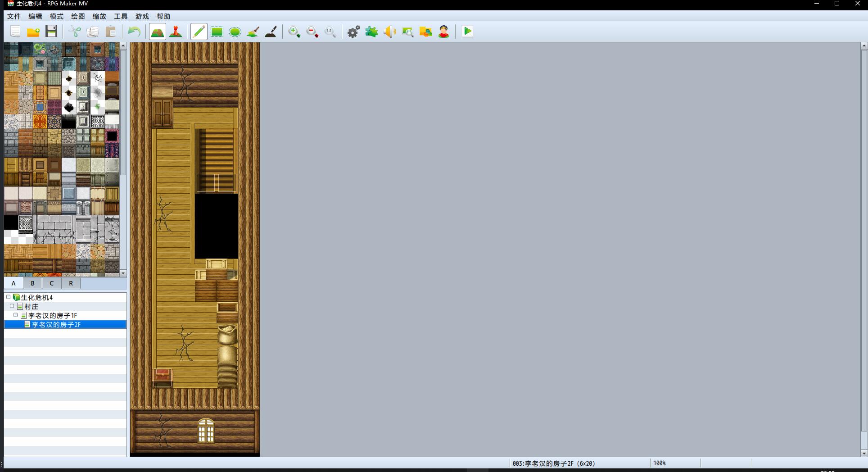Select the Shadow Pen tool

271,32
